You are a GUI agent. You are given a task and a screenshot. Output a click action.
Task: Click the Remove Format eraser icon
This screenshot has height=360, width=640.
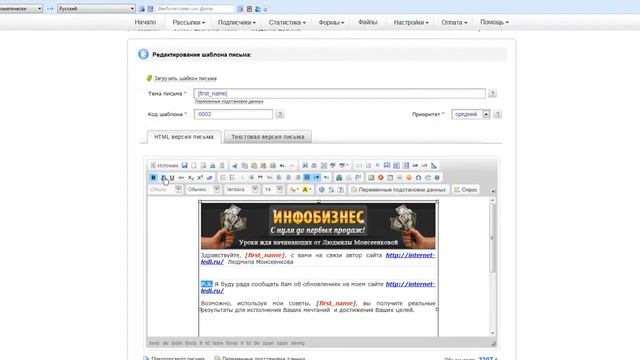[210, 178]
